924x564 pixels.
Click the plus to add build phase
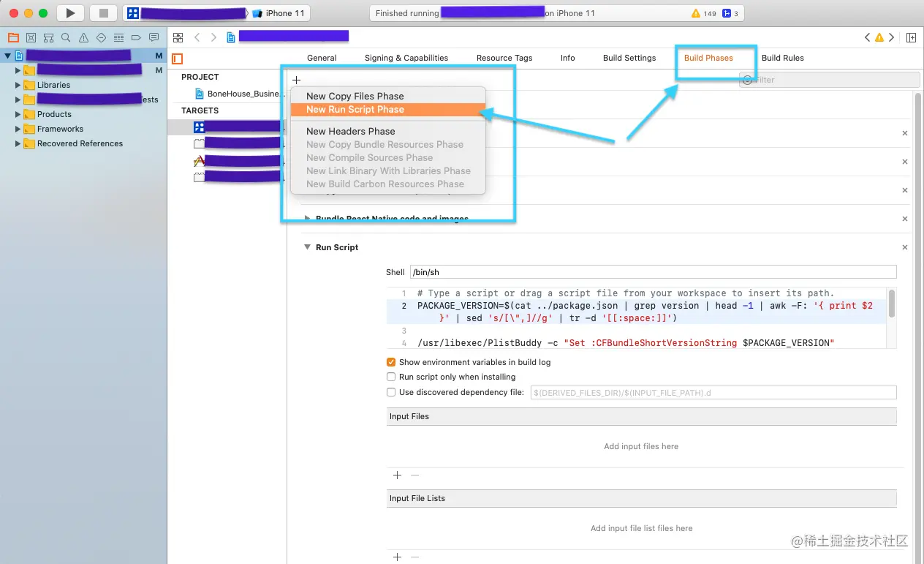click(x=296, y=80)
